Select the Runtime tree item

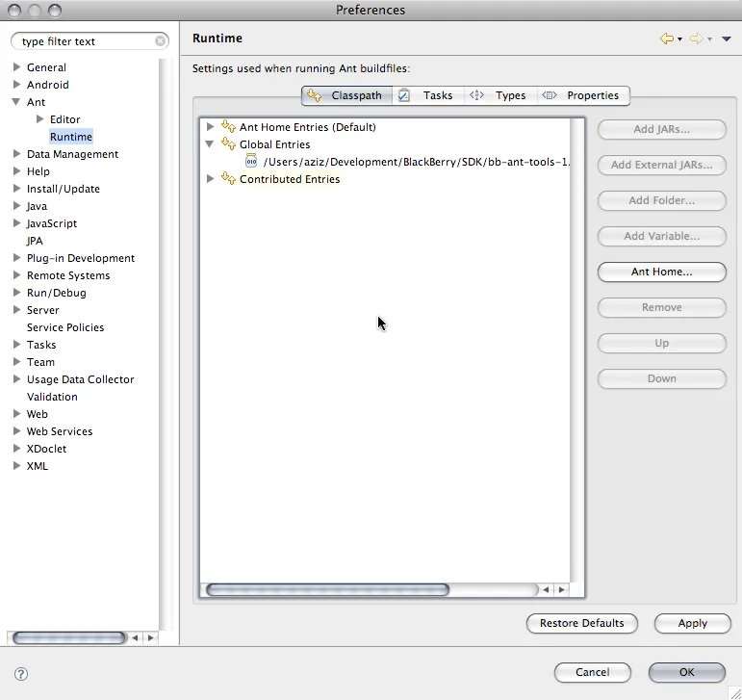pos(71,137)
